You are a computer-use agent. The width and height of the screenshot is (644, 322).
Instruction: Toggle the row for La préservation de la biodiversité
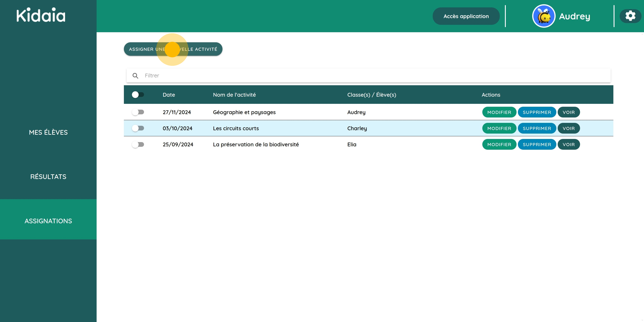pos(138,144)
